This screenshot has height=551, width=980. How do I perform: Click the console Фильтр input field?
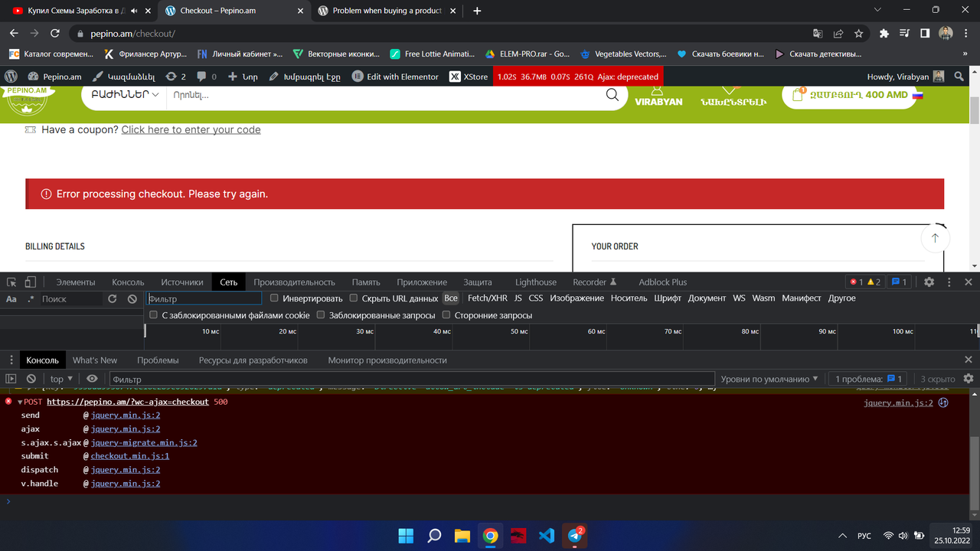(x=412, y=379)
